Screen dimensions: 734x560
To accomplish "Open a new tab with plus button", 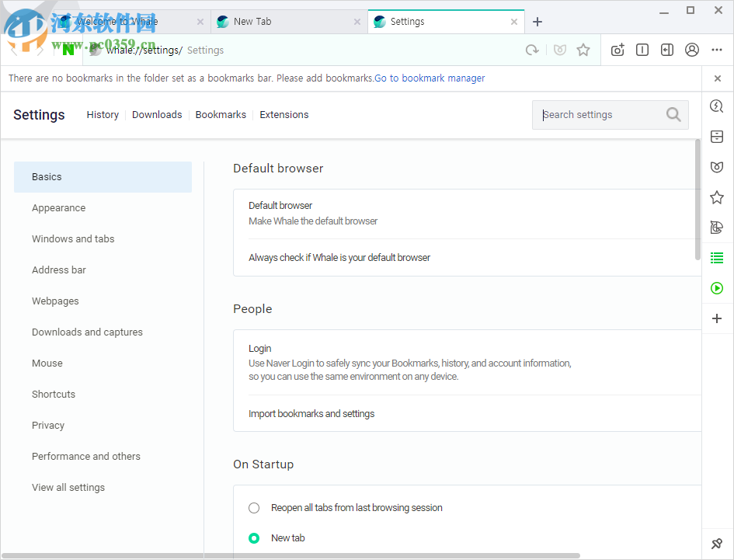I will click(x=537, y=22).
